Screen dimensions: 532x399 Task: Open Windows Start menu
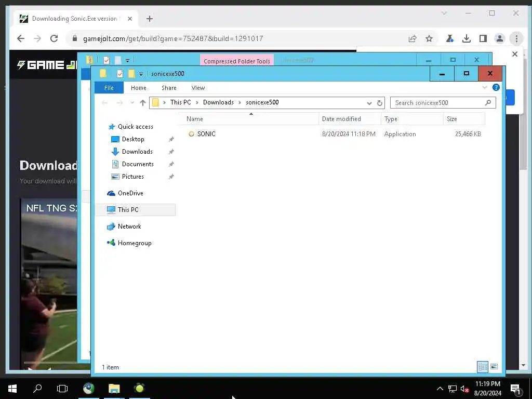12,388
